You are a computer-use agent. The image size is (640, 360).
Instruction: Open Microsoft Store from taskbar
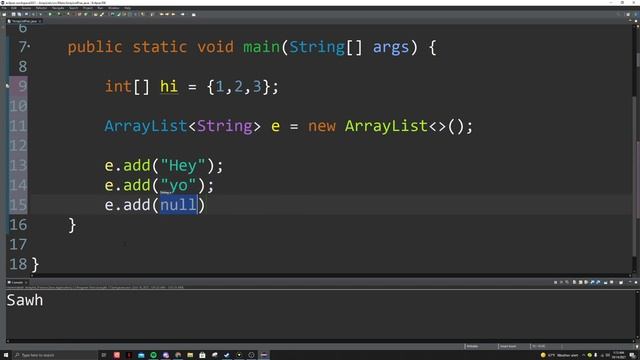(202, 355)
